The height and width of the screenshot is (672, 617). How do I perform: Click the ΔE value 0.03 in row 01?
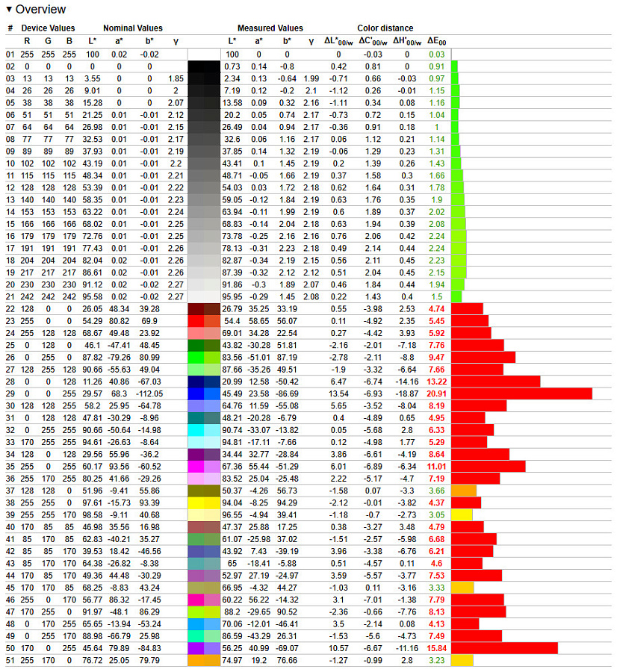tap(436, 55)
